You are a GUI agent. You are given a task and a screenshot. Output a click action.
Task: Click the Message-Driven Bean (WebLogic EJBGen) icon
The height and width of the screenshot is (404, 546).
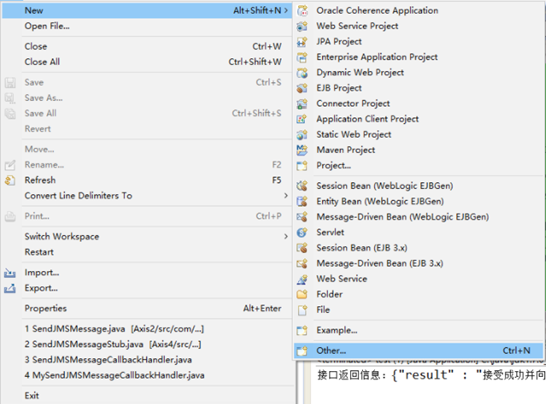tap(302, 217)
